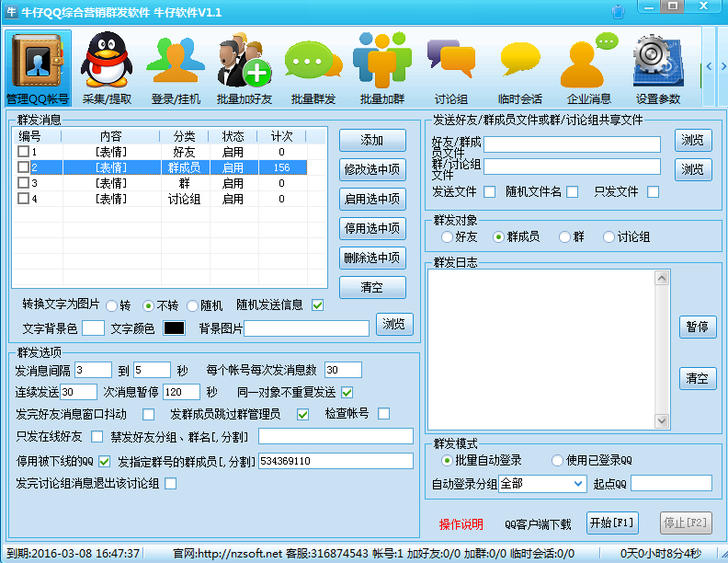This screenshot has width=728, height=563.
Task: Click the 暂停 button beside the log
Action: (x=698, y=327)
